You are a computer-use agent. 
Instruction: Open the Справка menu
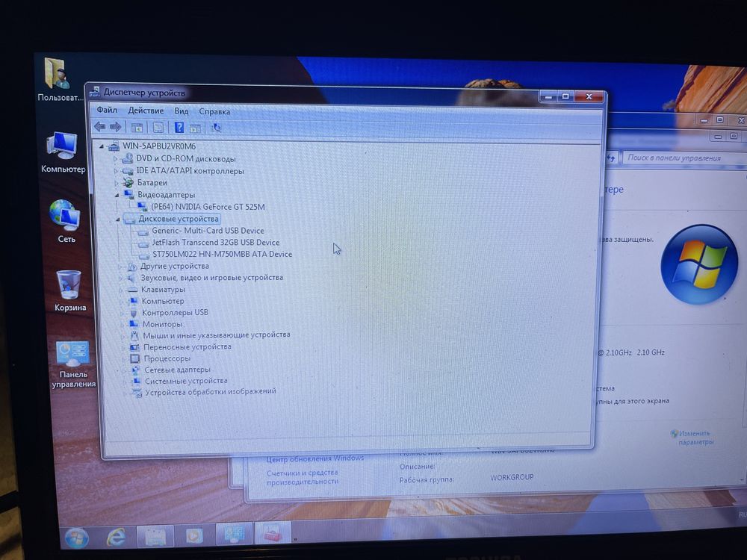point(214,111)
